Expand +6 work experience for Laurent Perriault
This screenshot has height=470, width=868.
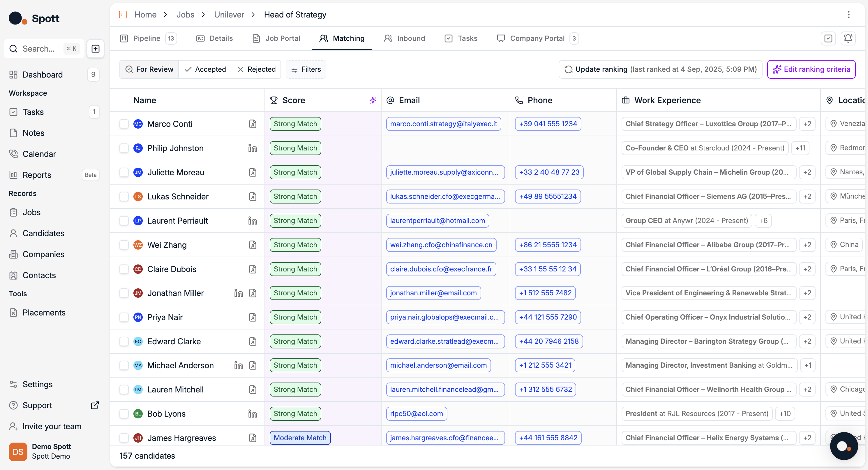(763, 221)
